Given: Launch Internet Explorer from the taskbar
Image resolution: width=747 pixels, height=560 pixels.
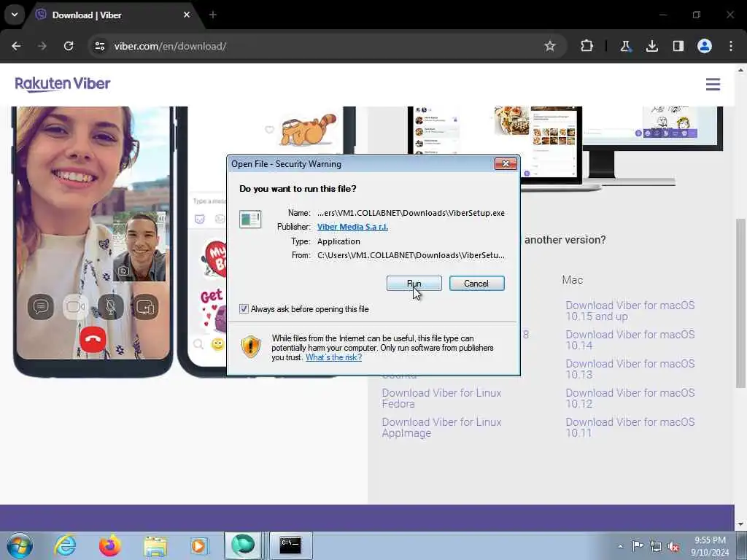Looking at the screenshot, I should 65,545.
